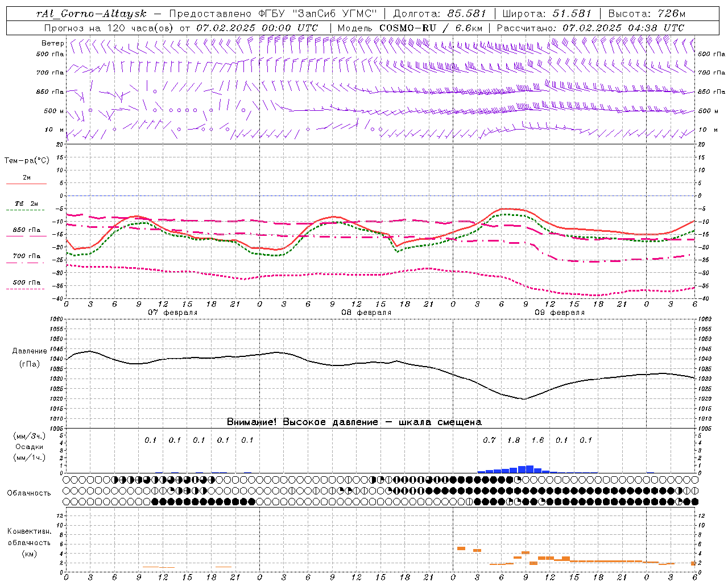Click the (мм/3ч.) precipitation unit label

pos(30,436)
